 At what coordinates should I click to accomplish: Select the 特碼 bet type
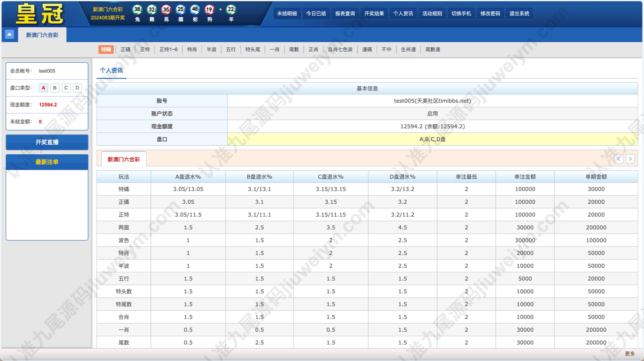pos(106,50)
